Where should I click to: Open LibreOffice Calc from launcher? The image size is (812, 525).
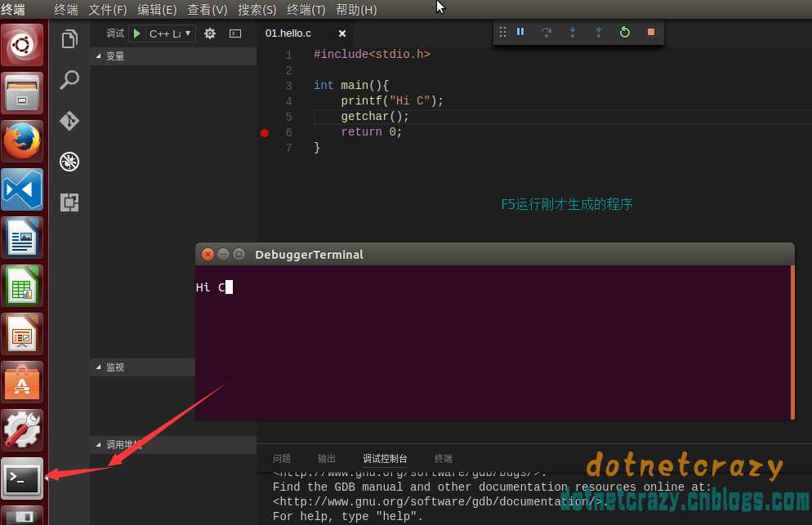point(22,286)
